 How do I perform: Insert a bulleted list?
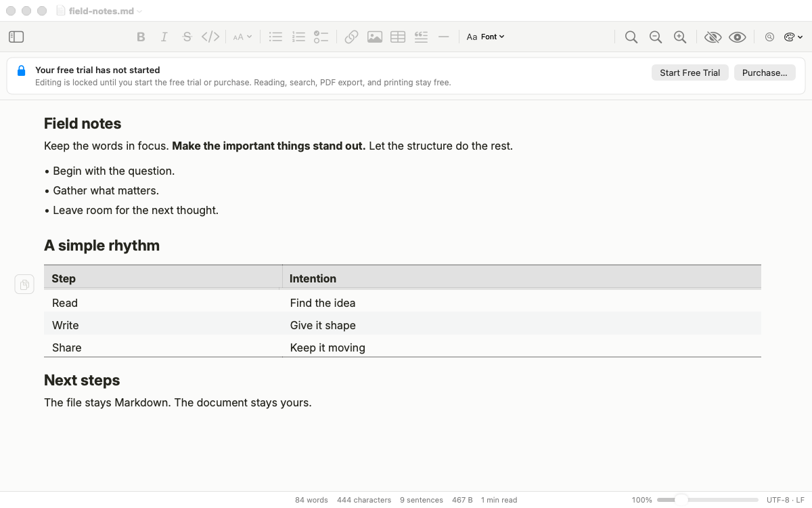pos(275,37)
